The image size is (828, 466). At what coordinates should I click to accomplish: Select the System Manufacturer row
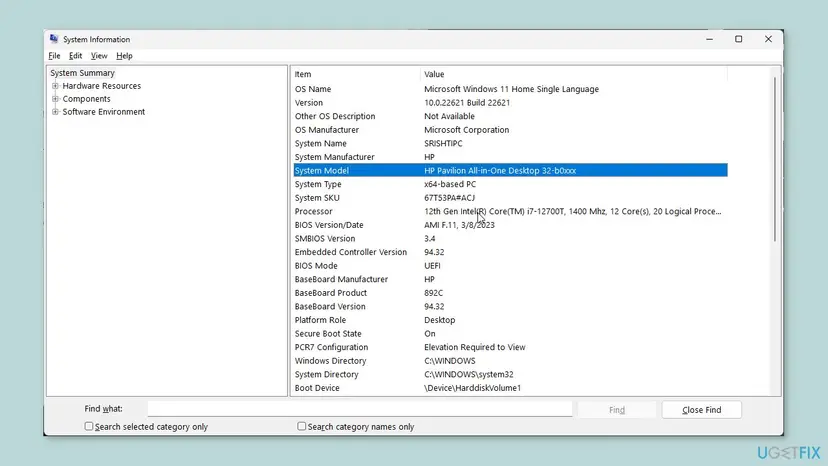(x=510, y=157)
